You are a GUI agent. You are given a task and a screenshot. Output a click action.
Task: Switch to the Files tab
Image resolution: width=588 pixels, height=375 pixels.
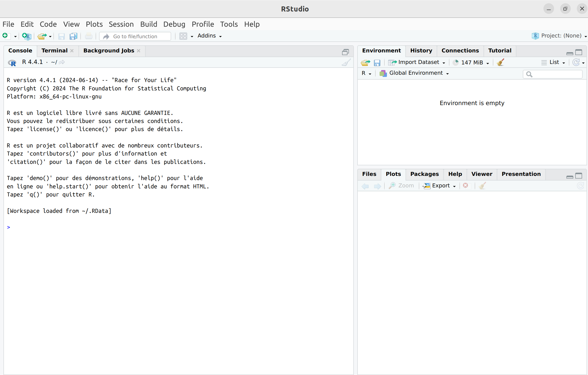point(369,174)
